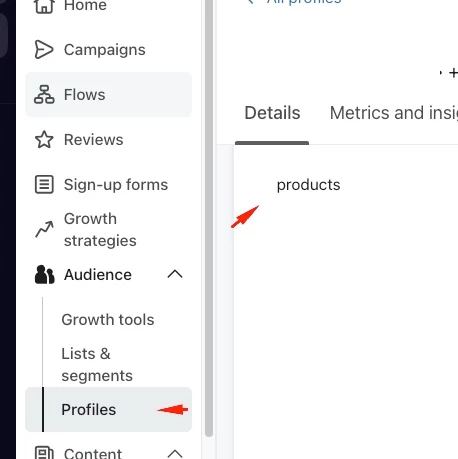Screen dimensions: 458x459
Task: Click the Campaigns paper-plane icon
Action: coord(44,50)
